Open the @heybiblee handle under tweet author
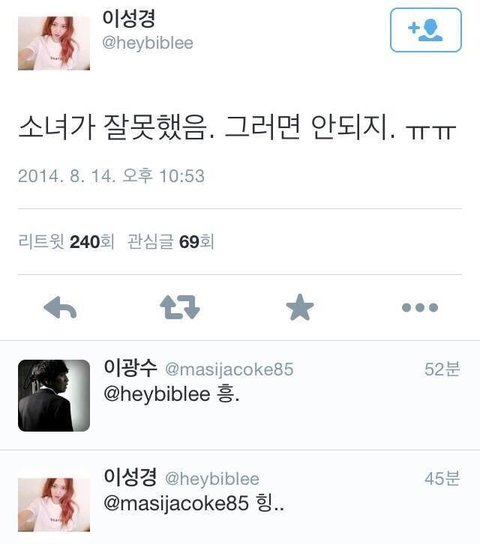This screenshot has height=544, width=480. click(x=148, y=43)
